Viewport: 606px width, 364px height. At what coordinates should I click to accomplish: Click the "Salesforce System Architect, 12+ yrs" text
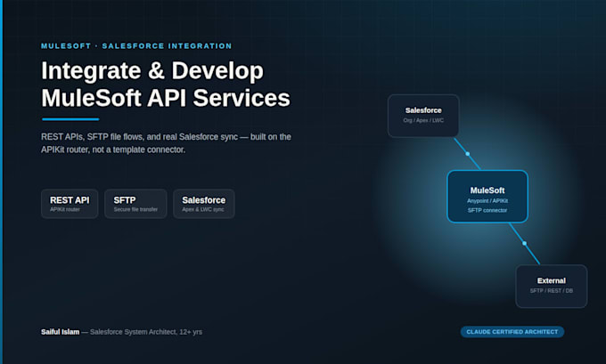[x=146, y=332]
